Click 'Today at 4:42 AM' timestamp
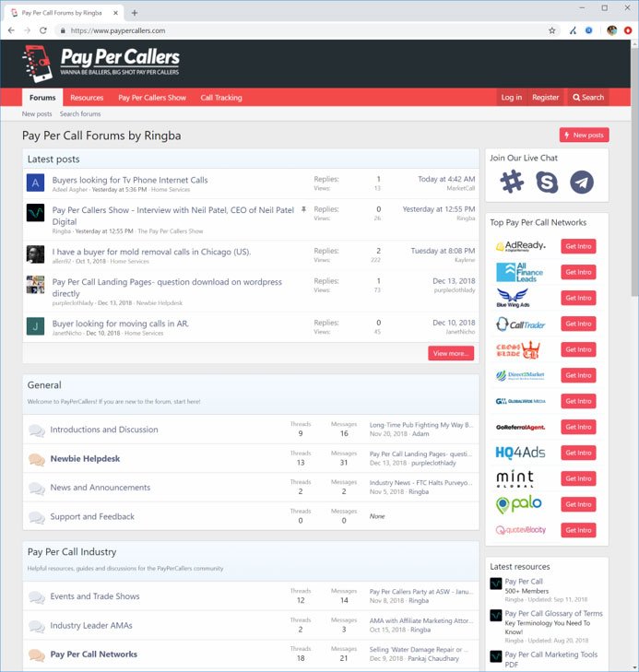Screen dimensions: 639x672 446,179
